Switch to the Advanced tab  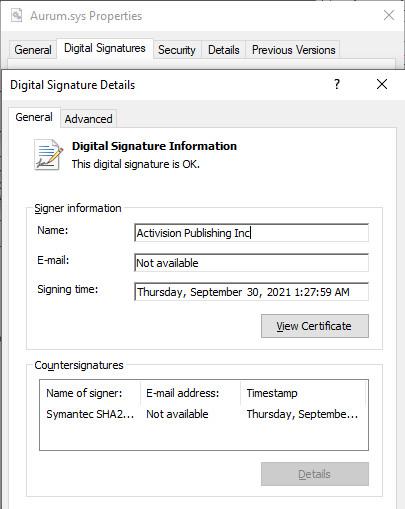click(x=88, y=119)
